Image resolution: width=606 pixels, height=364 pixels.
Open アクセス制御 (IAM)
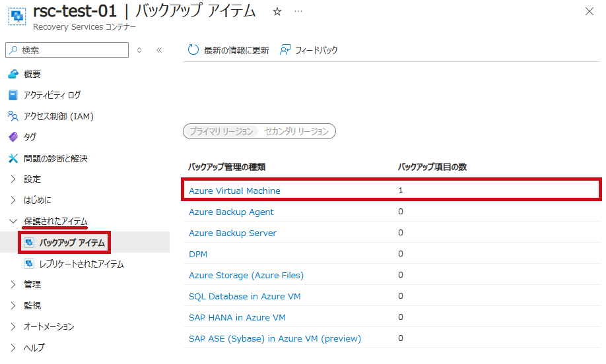pyautogui.click(x=59, y=116)
